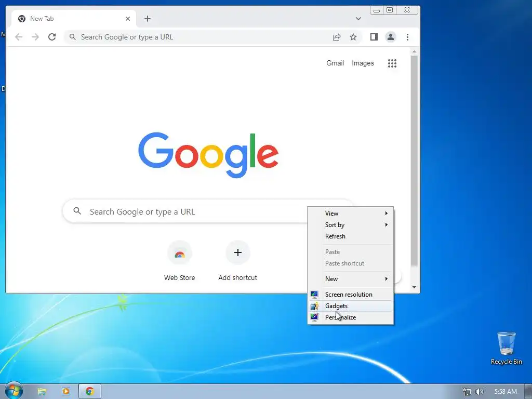Reload the page with the refresh icon
Viewport: 532px width, 399px height.
[x=52, y=37]
